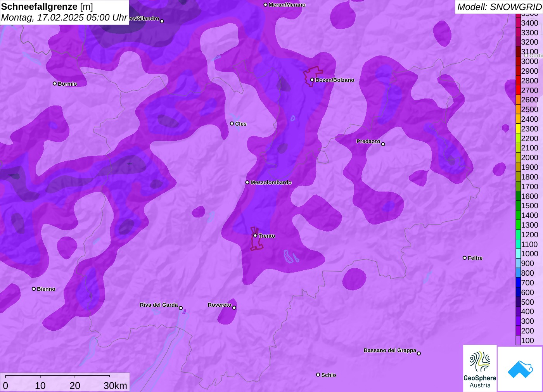Click the 3000 legend value
Viewport: 543px width, 392px height.
pyautogui.click(x=529, y=61)
